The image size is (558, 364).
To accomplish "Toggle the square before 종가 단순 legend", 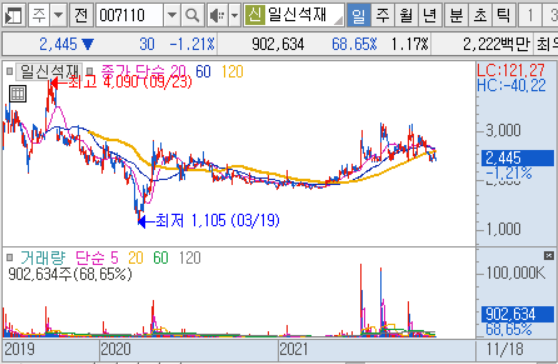I will (90, 72).
